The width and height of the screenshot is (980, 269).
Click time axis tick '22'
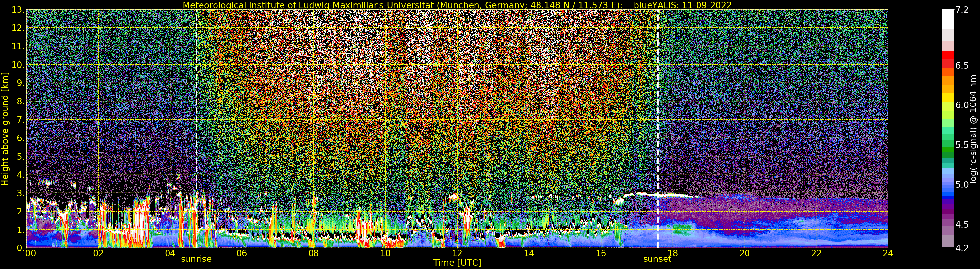click(x=816, y=253)
